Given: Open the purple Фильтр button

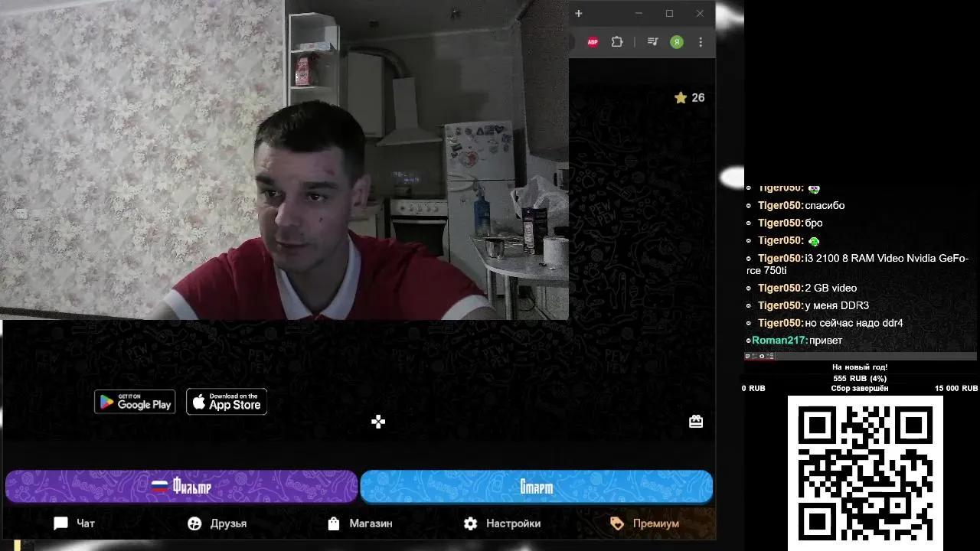Looking at the screenshot, I should pyautogui.click(x=181, y=487).
